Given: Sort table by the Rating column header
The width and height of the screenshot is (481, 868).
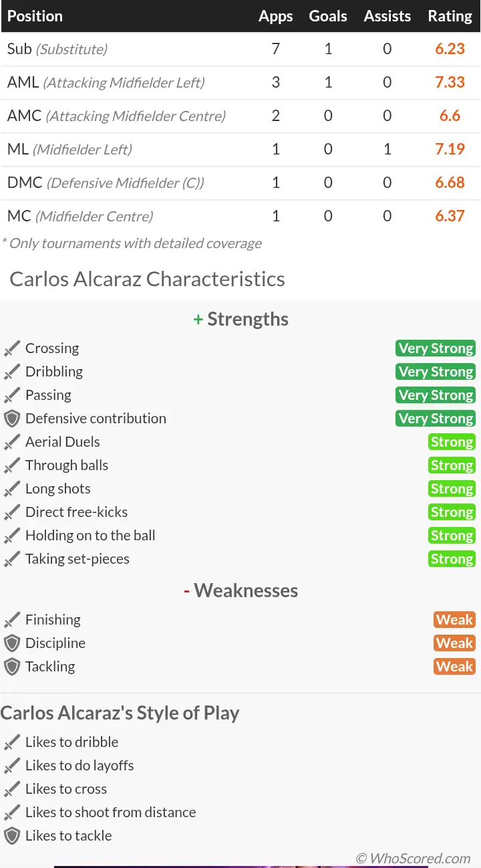Looking at the screenshot, I should [450, 16].
